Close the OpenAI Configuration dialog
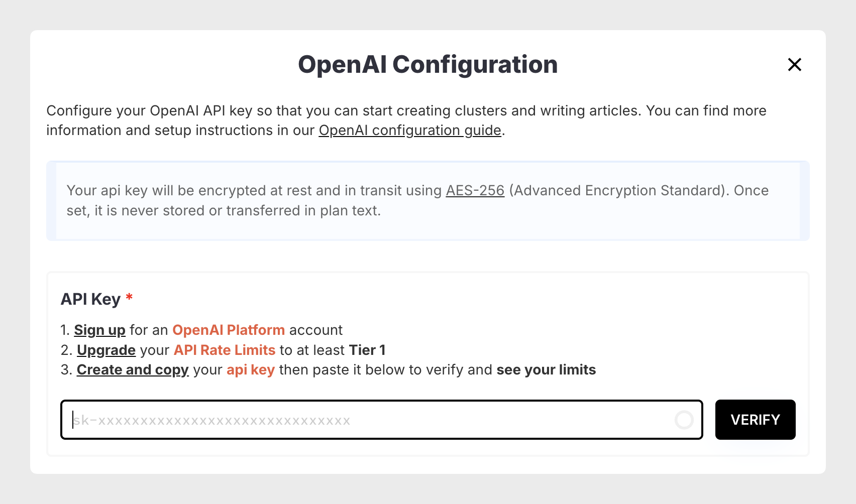Image resolution: width=856 pixels, height=504 pixels. 794,64
